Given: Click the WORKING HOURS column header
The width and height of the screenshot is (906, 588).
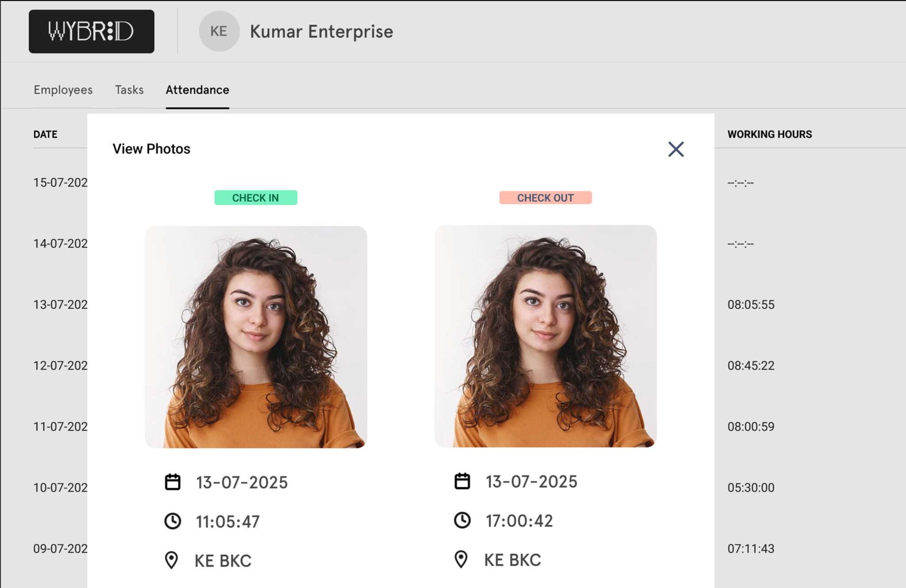Looking at the screenshot, I should (x=769, y=134).
